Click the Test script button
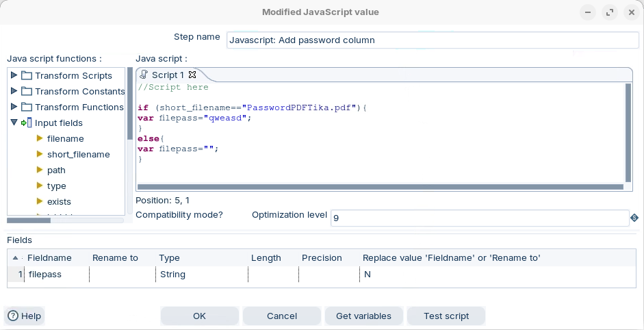This screenshot has height=330, width=644. coord(446,316)
